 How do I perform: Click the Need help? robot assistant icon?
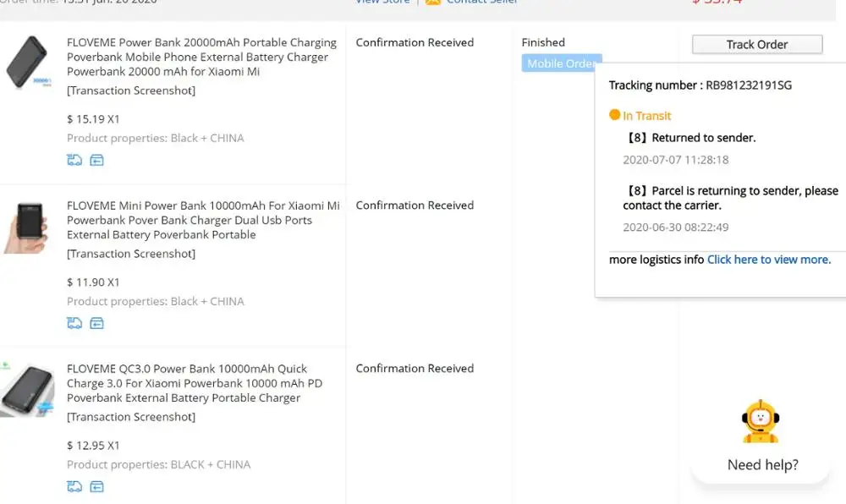(x=761, y=421)
